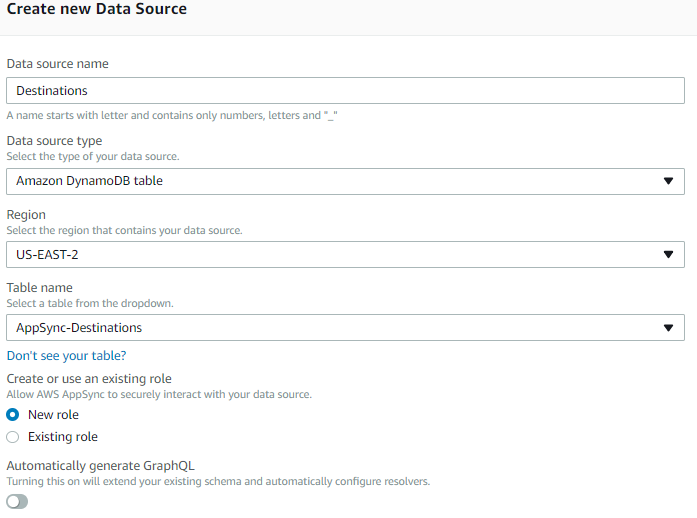The width and height of the screenshot is (697, 518).
Task: Enable the Automatically generate GraphQL toggle
Action: point(18,501)
